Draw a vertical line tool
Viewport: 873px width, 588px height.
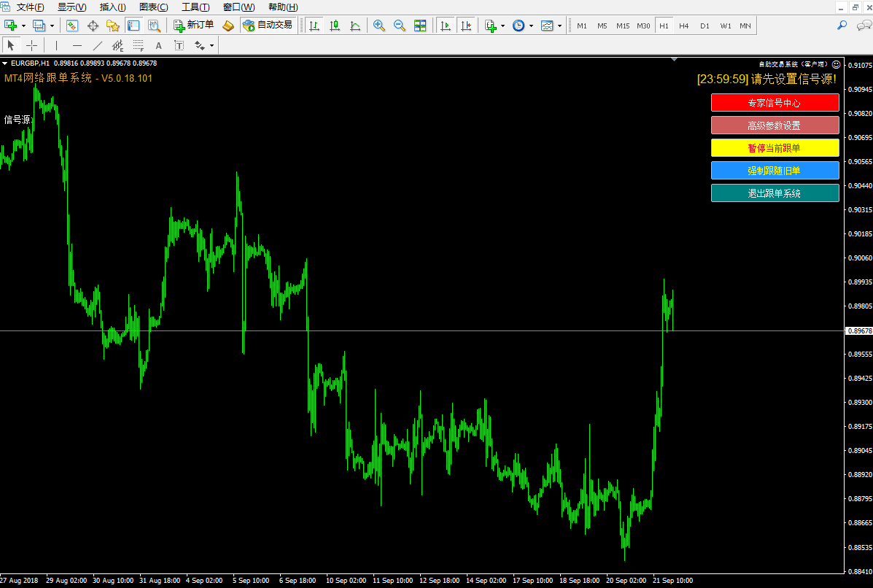pyautogui.click(x=56, y=45)
